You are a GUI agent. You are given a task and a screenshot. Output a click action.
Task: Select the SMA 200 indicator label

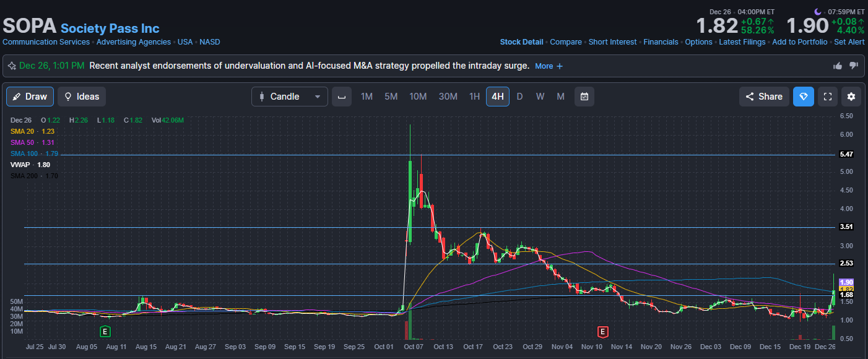pos(34,176)
